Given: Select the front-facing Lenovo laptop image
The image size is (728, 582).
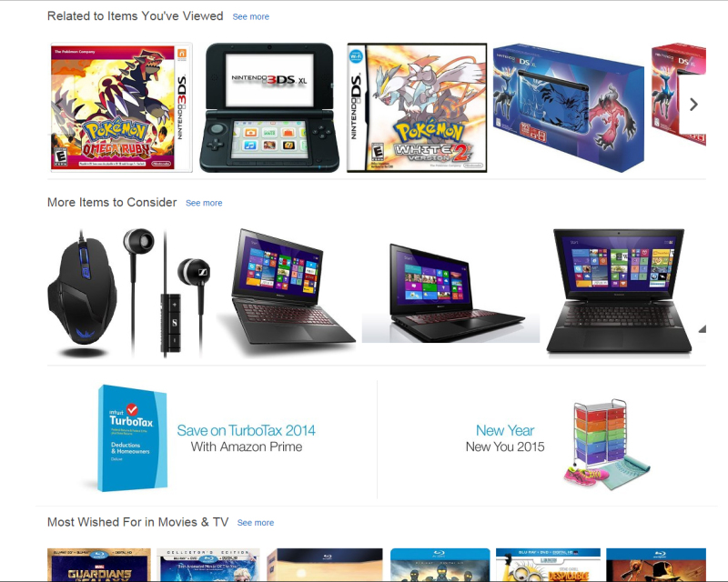Looking at the screenshot, I should point(619,293).
